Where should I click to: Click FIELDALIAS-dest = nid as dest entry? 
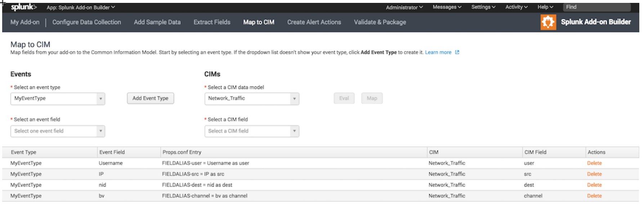pyautogui.click(x=197, y=185)
